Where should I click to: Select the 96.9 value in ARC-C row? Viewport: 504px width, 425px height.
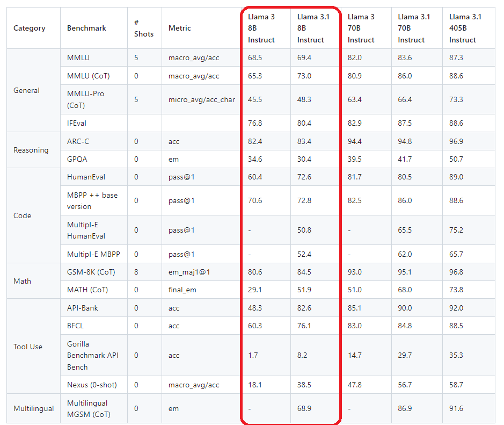[x=456, y=141]
